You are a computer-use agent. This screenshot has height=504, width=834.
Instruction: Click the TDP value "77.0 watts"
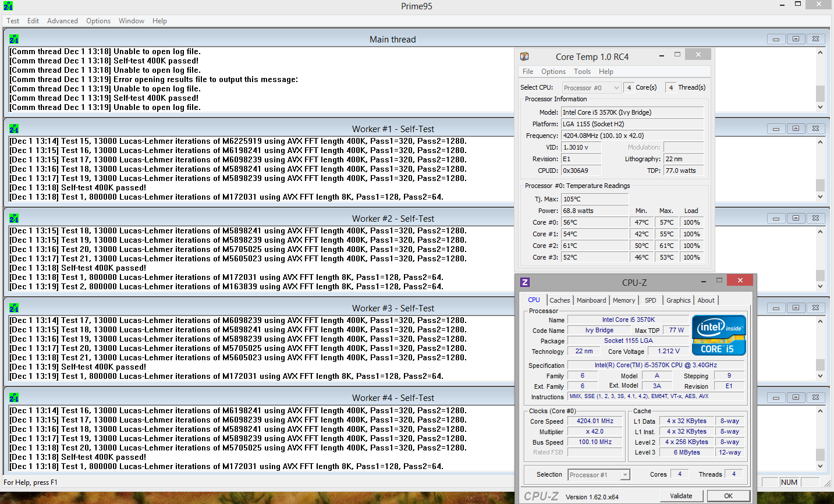[x=683, y=171]
